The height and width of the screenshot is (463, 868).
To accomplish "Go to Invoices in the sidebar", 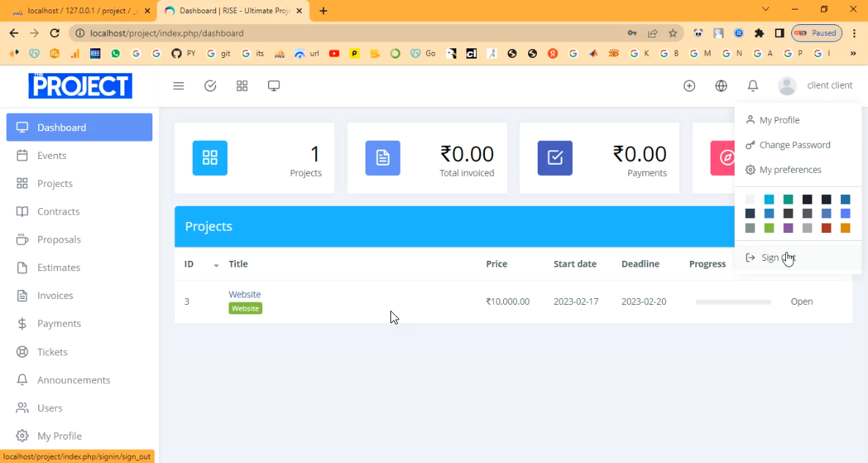I will point(55,295).
